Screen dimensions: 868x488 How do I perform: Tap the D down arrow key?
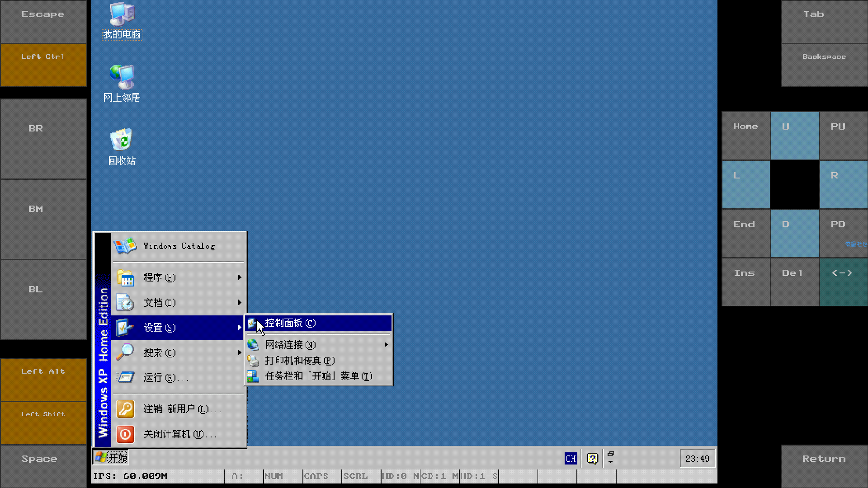point(795,233)
